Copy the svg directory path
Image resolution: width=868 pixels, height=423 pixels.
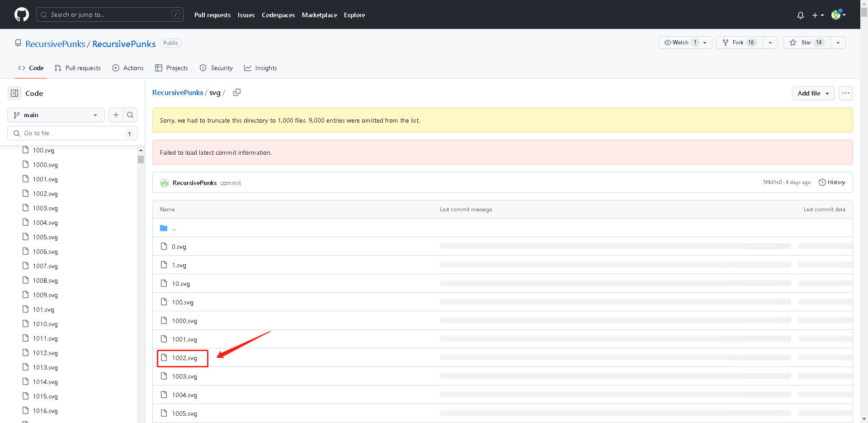pos(236,92)
